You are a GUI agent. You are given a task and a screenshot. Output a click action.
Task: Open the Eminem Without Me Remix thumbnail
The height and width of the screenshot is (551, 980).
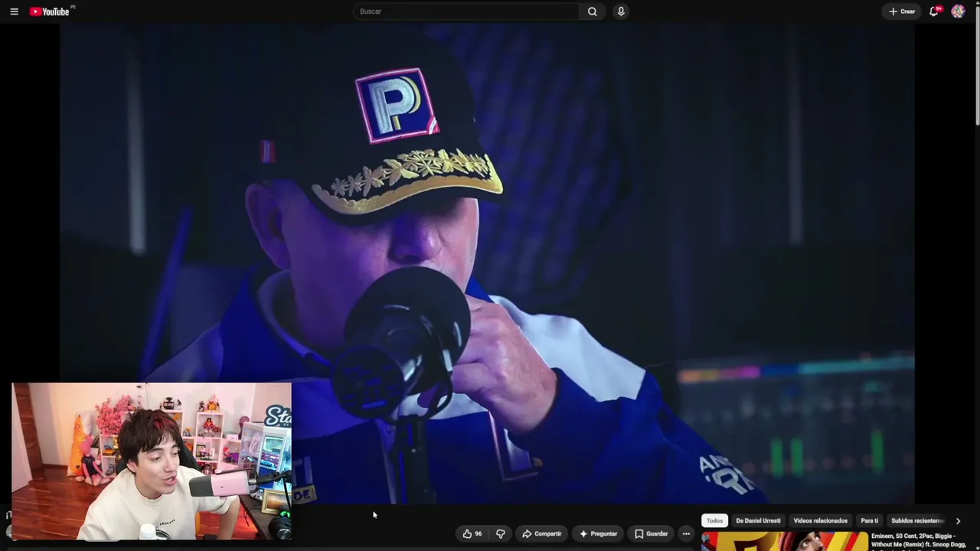(x=784, y=542)
